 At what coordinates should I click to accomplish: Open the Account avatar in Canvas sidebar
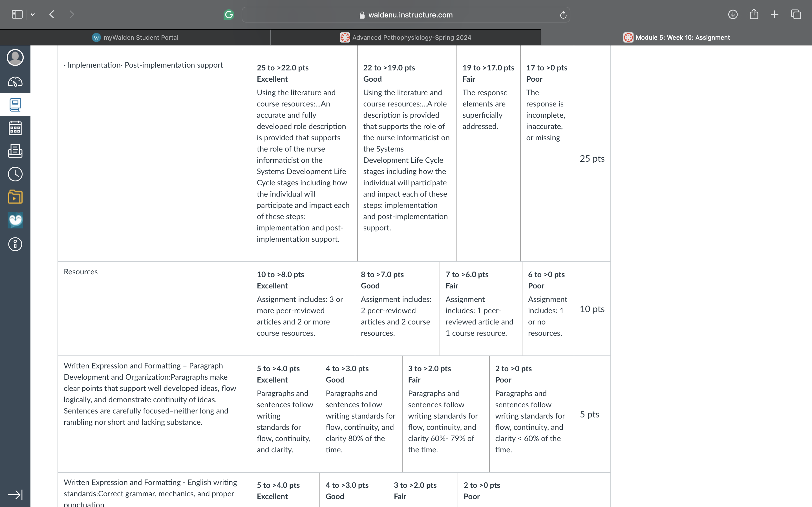coord(15,58)
